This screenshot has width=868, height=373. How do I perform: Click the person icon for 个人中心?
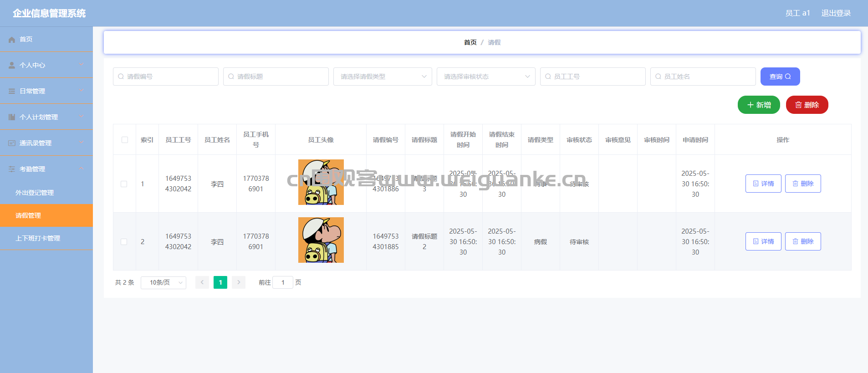click(12, 66)
